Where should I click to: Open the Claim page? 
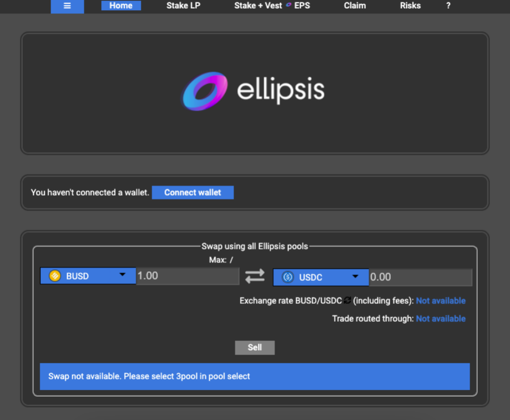[355, 6]
